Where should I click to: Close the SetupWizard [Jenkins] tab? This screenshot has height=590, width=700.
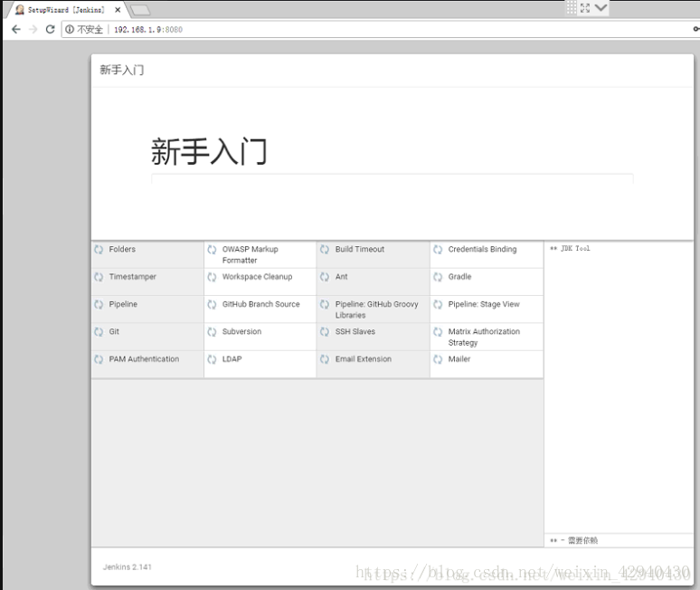118,10
